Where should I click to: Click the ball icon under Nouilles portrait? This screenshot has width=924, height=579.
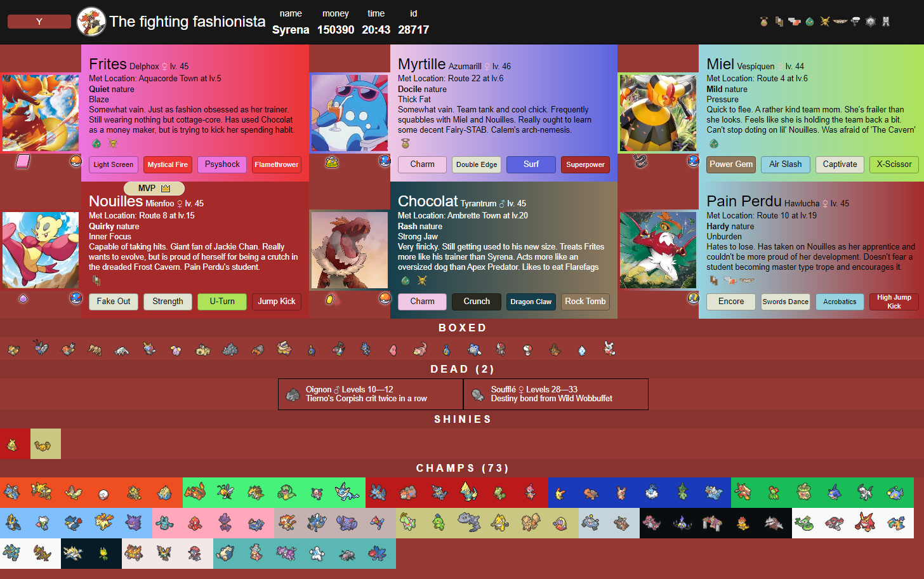(x=76, y=298)
